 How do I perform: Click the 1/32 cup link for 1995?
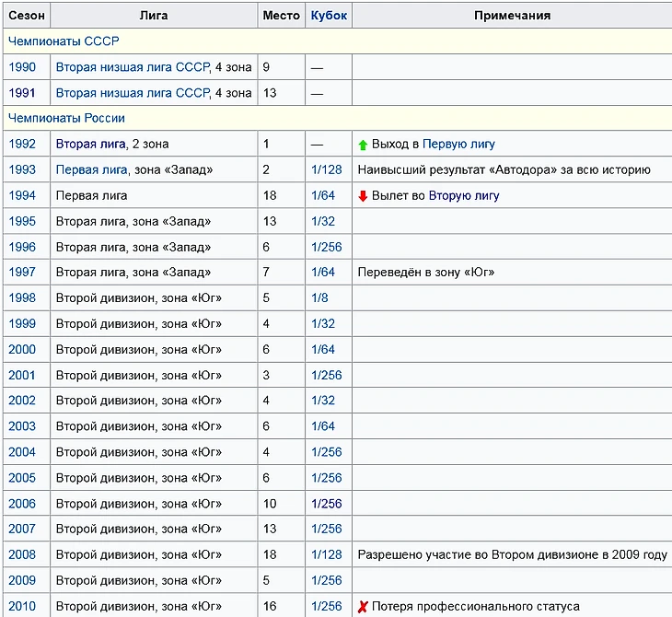(x=323, y=221)
